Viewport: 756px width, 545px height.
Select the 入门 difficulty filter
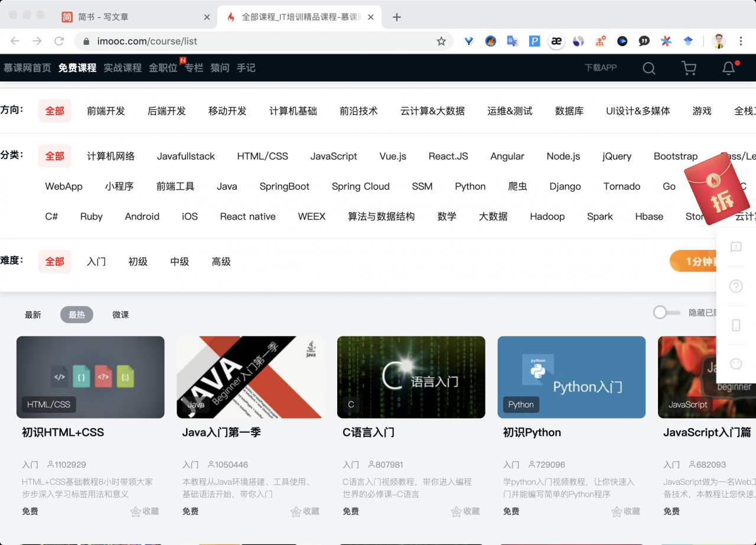coord(96,262)
